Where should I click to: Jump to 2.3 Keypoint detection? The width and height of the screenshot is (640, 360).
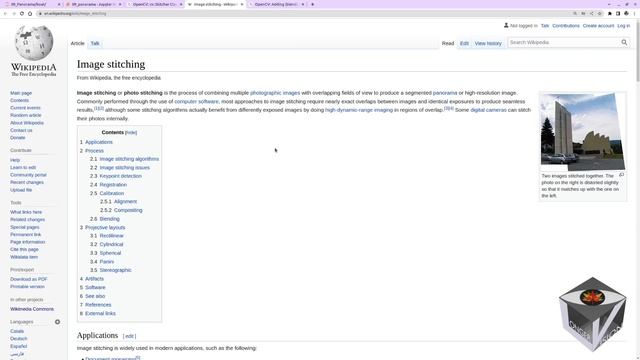pos(116,176)
